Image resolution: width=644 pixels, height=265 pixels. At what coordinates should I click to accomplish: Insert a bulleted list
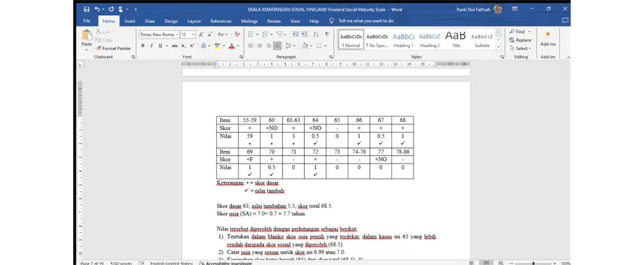coord(251,34)
